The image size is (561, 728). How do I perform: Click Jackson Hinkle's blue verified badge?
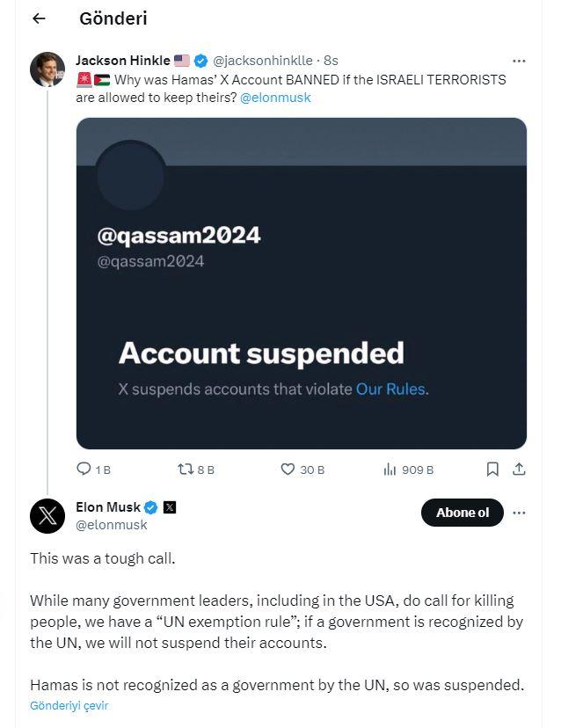201,61
